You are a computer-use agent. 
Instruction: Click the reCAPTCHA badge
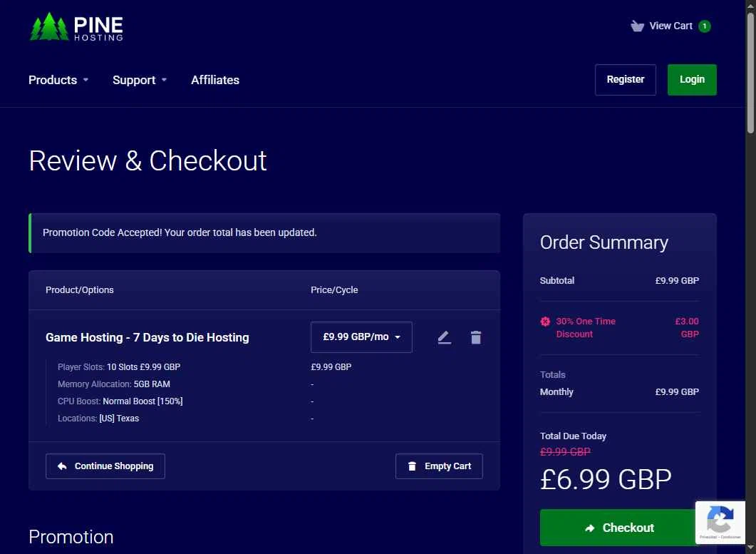pos(720,522)
